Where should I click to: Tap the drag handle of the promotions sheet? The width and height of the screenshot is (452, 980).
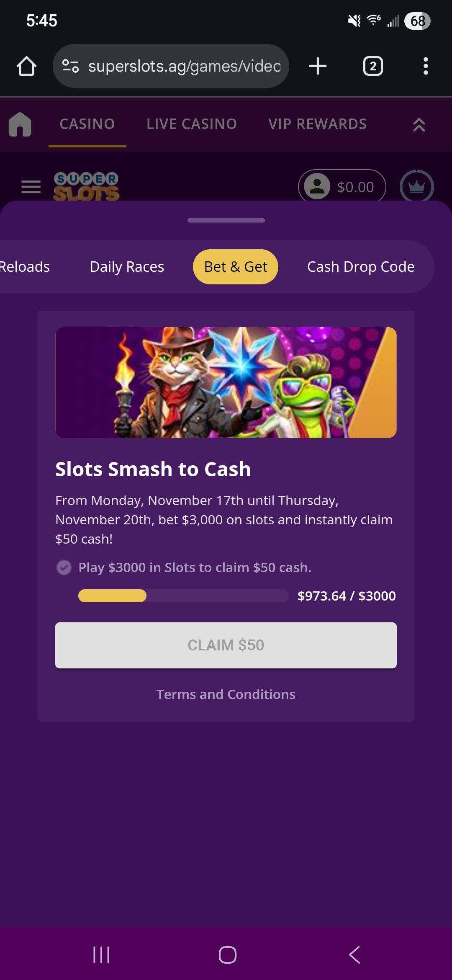(226, 220)
